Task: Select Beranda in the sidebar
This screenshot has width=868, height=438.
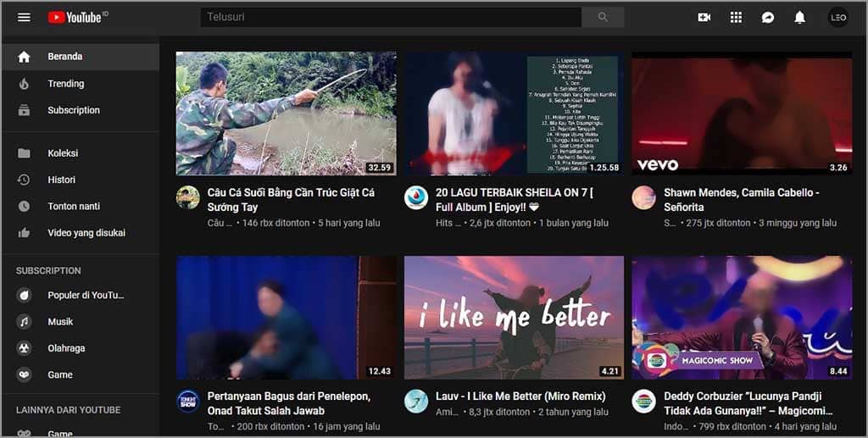Action: pyautogui.click(x=81, y=57)
